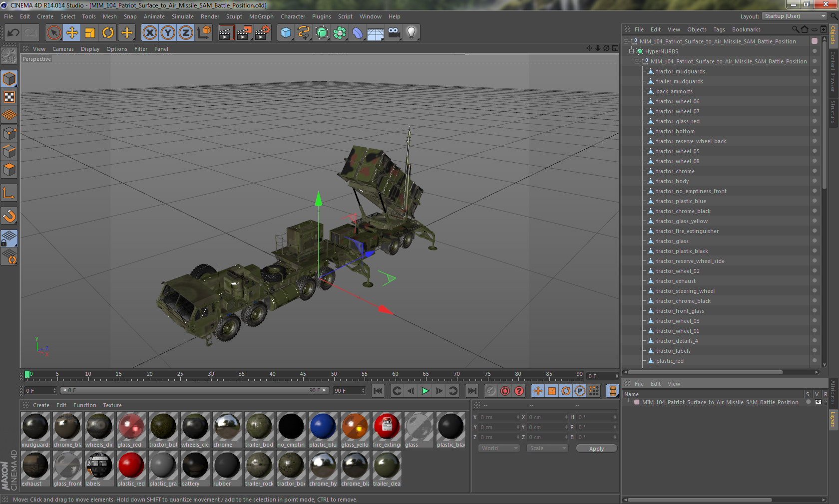Screen dimensions: 839x504
Task: Toggle rotation keyframe recording
Action: tap(566, 391)
